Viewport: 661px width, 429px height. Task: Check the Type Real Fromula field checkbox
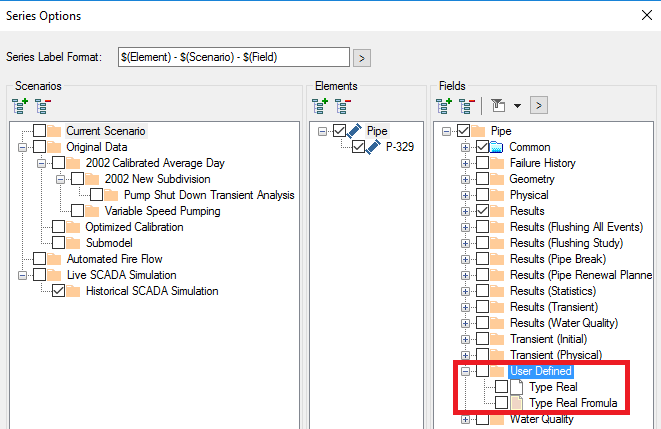click(x=502, y=403)
